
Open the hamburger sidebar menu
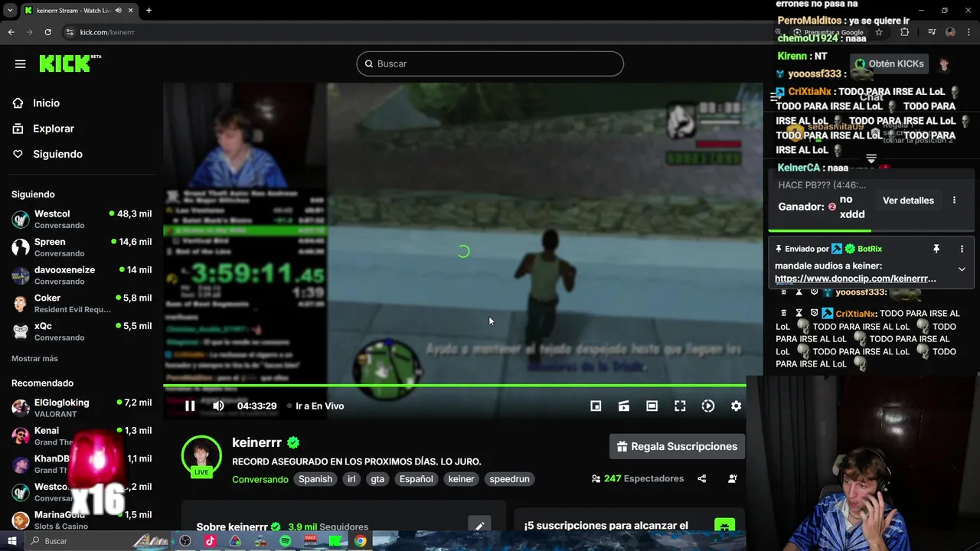[x=20, y=64]
